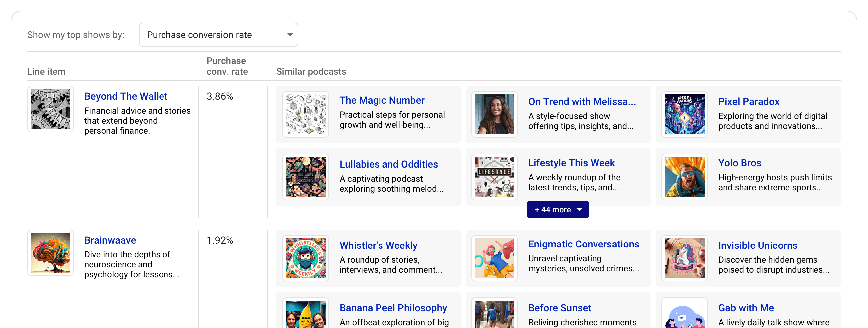The image size is (868, 328).
Task: Click Whistler's Weekly roundup description
Action: [391, 265]
